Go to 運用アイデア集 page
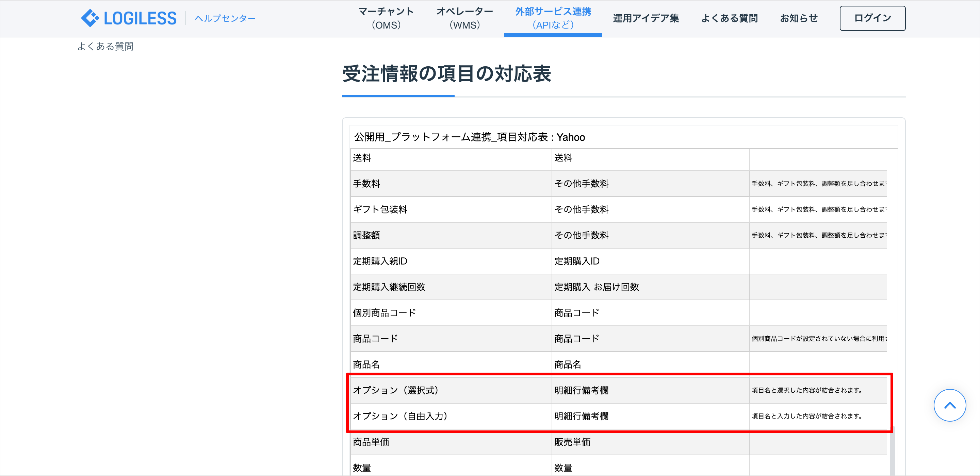 pyautogui.click(x=646, y=18)
